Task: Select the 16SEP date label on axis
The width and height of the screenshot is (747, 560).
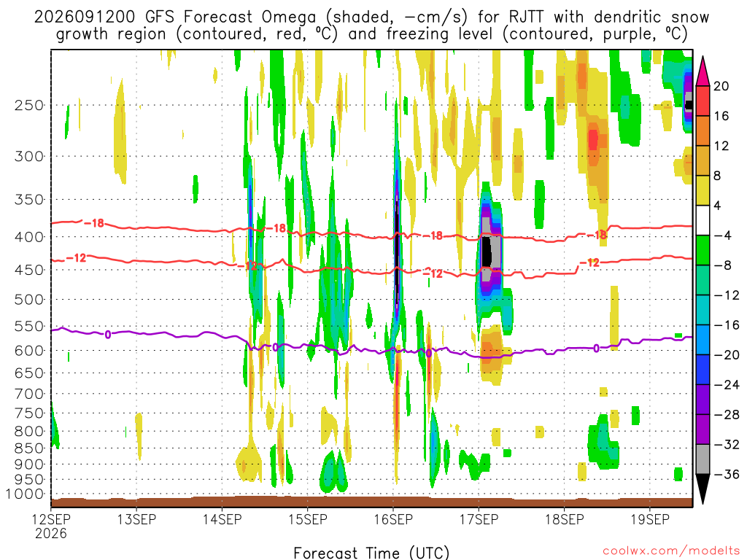Action: click(393, 519)
